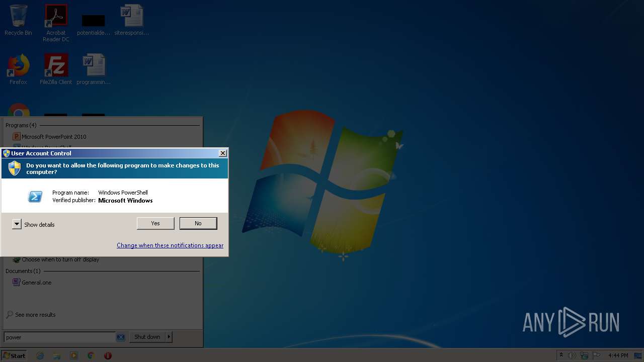Select the potentialde... desktop file

coord(94,25)
